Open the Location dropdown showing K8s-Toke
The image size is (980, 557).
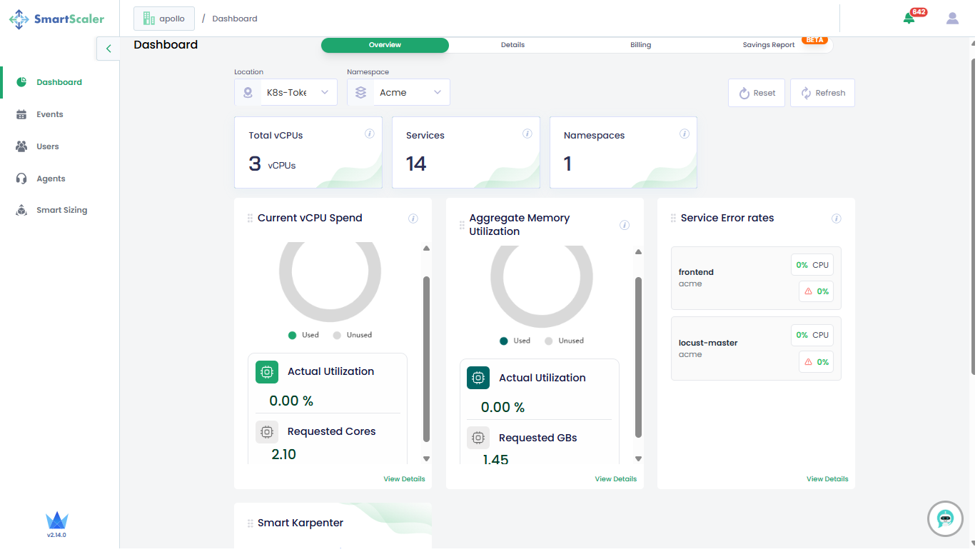[x=286, y=92]
